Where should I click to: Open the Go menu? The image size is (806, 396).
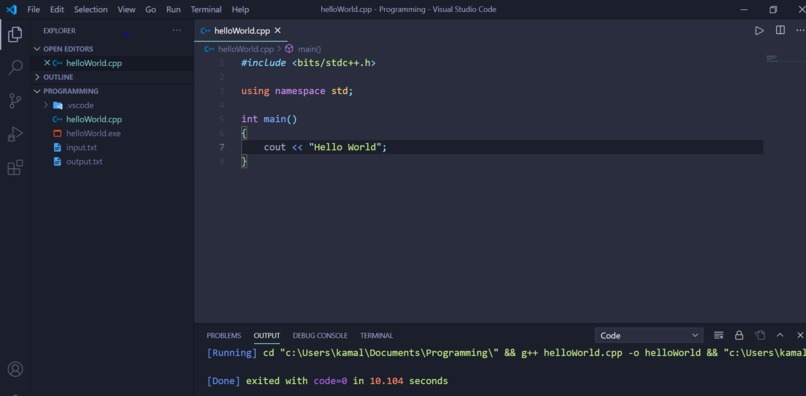click(x=151, y=9)
